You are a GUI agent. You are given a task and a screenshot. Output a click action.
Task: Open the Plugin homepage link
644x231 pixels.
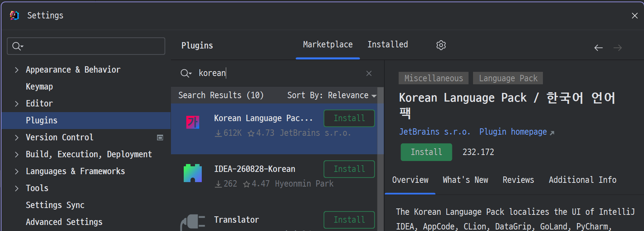(x=517, y=132)
